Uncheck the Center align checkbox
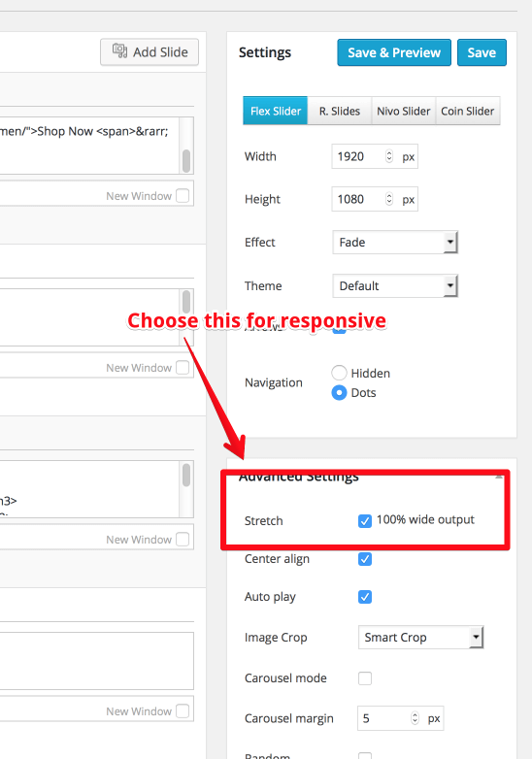 [x=365, y=559]
